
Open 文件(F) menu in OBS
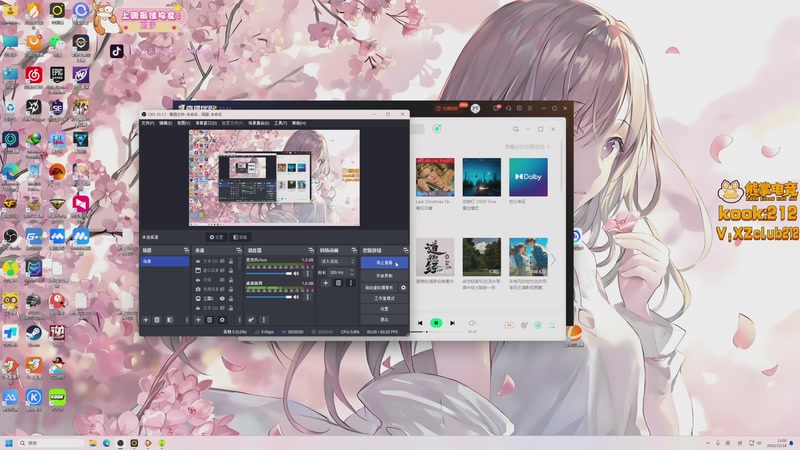tap(147, 123)
